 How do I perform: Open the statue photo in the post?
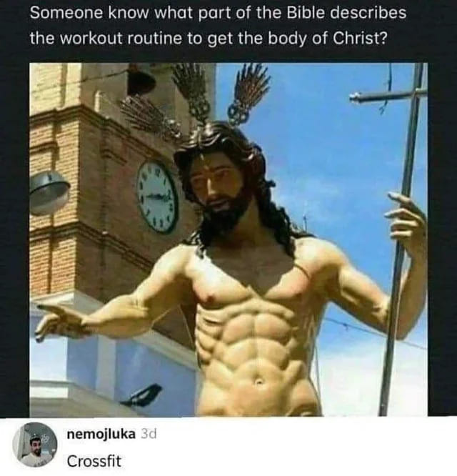[228, 239]
